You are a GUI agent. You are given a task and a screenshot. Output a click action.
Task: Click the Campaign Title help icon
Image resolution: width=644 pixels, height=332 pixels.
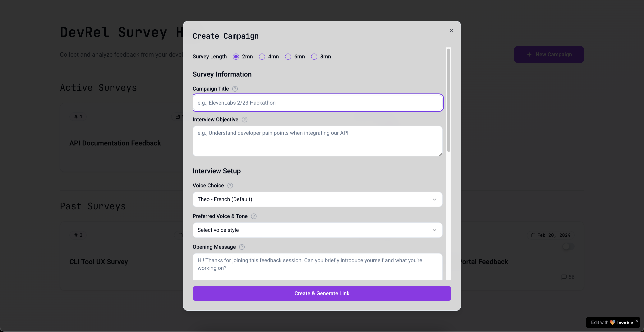235,89
